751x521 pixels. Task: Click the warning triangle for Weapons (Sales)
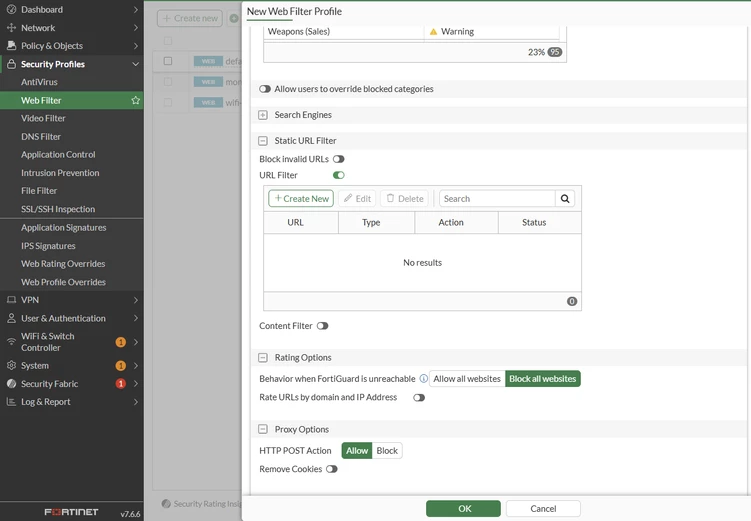[433, 32]
